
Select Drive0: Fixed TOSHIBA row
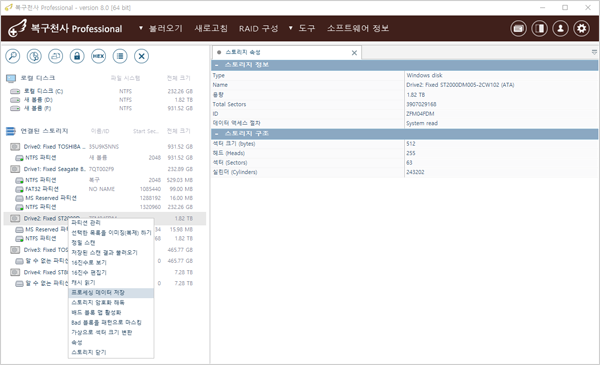tap(105, 147)
